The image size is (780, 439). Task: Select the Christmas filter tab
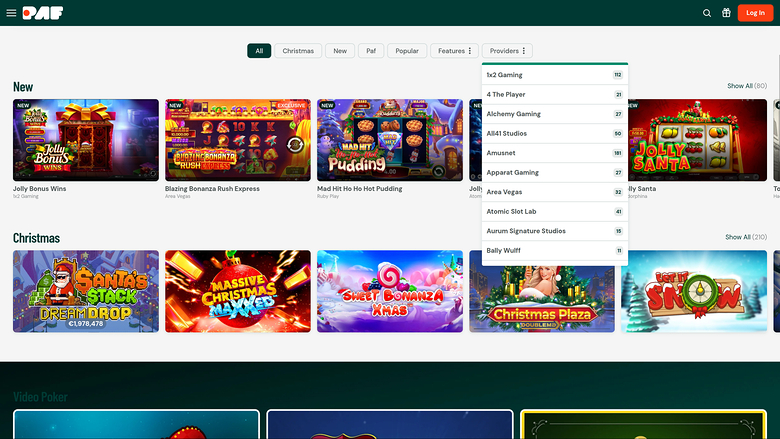tap(298, 51)
